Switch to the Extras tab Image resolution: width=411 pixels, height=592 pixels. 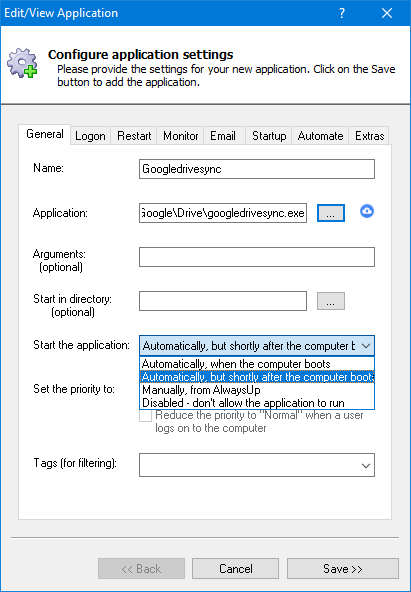coord(369,136)
